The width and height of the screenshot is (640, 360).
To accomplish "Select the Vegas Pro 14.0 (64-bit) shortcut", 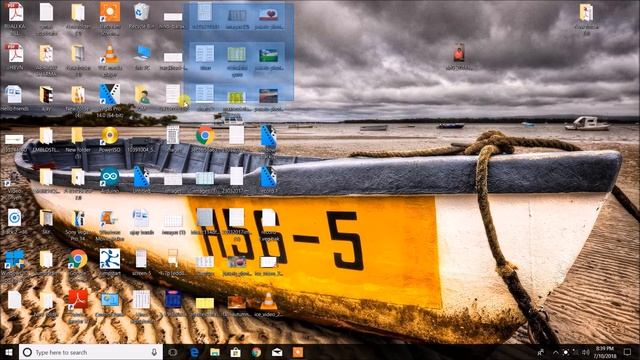I will (x=109, y=100).
